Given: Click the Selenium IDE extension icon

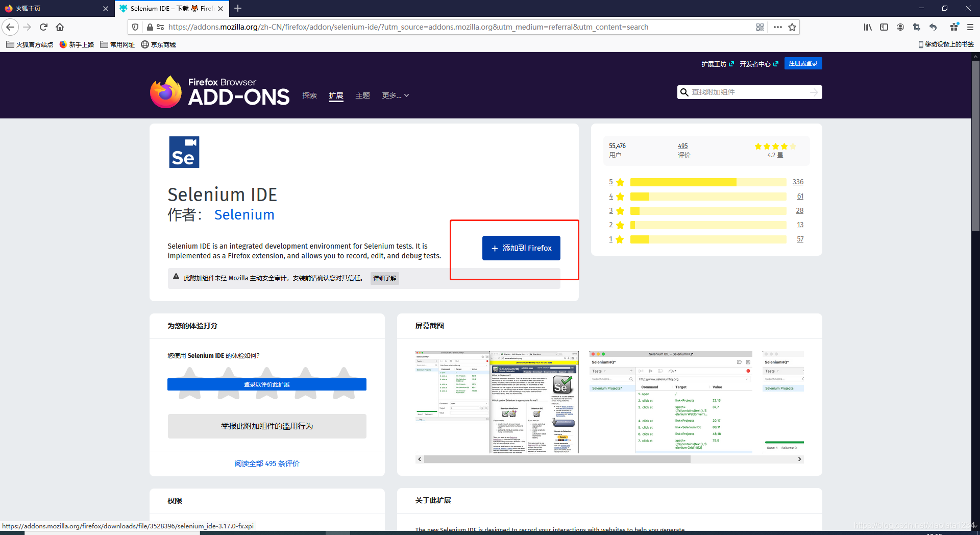Looking at the screenshot, I should [184, 152].
